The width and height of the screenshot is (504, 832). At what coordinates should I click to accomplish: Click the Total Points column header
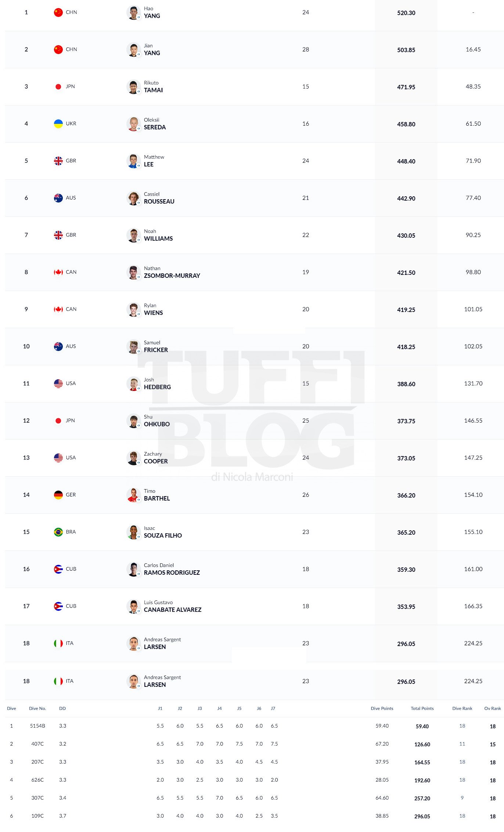pyautogui.click(x=422, y=709)
